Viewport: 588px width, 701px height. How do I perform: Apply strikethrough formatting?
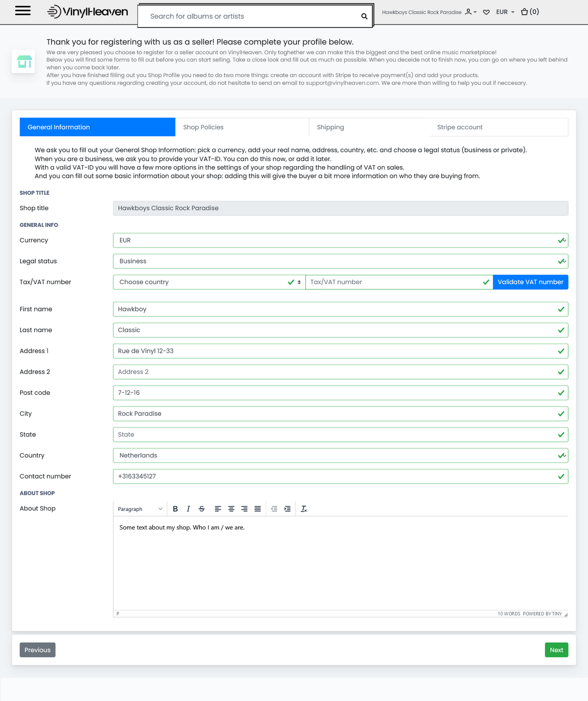(x=201, y=509)
